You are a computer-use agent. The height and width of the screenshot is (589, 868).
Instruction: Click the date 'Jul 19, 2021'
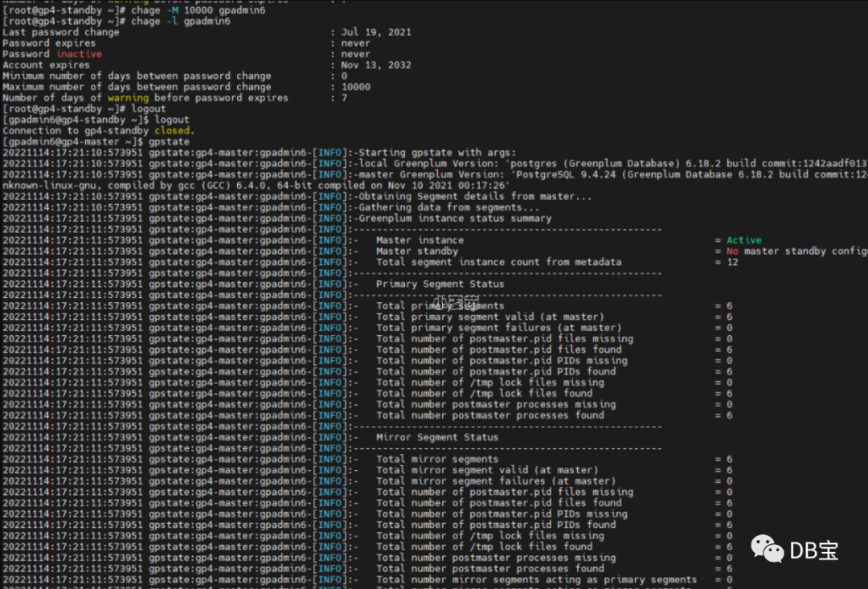pyautogui.click(x=376, y=32)
